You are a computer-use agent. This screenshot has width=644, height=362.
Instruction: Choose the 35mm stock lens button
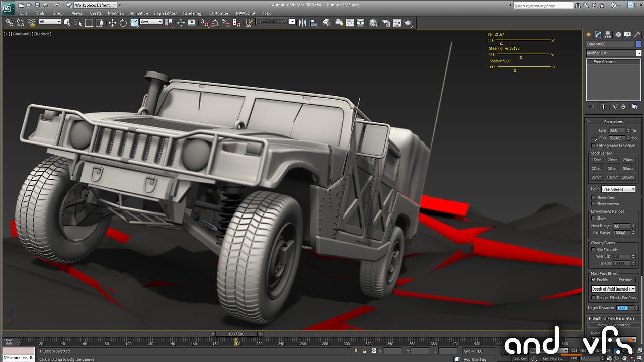tap(612, 169)
